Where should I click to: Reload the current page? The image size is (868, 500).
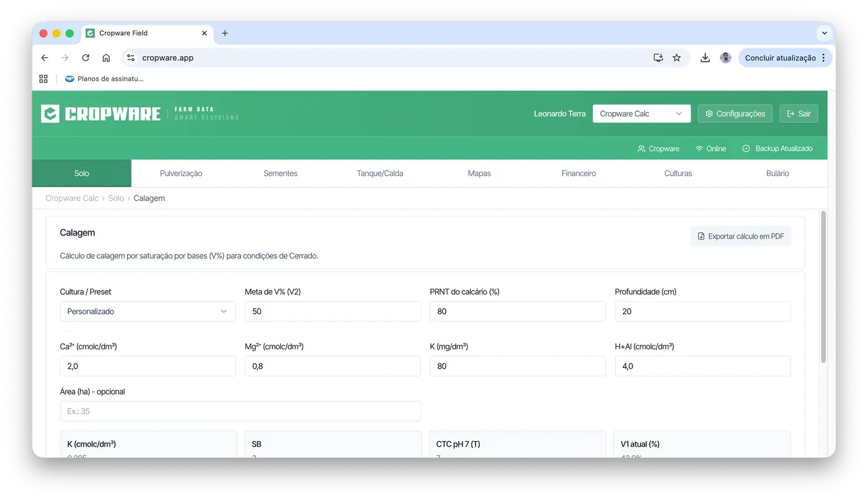click(86, 58)
